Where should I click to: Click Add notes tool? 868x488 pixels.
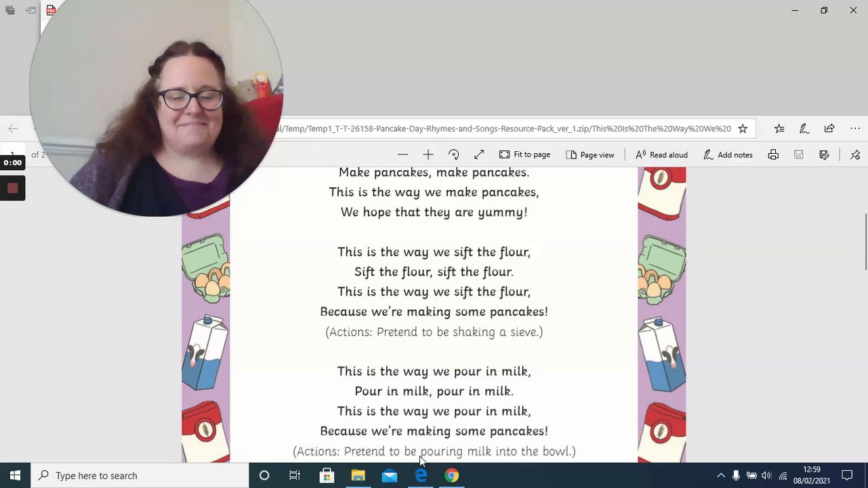tap(728, 155)
